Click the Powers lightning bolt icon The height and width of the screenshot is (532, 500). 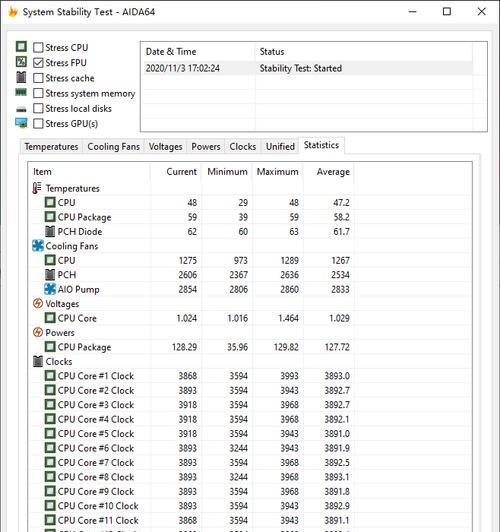pos(38,332)
